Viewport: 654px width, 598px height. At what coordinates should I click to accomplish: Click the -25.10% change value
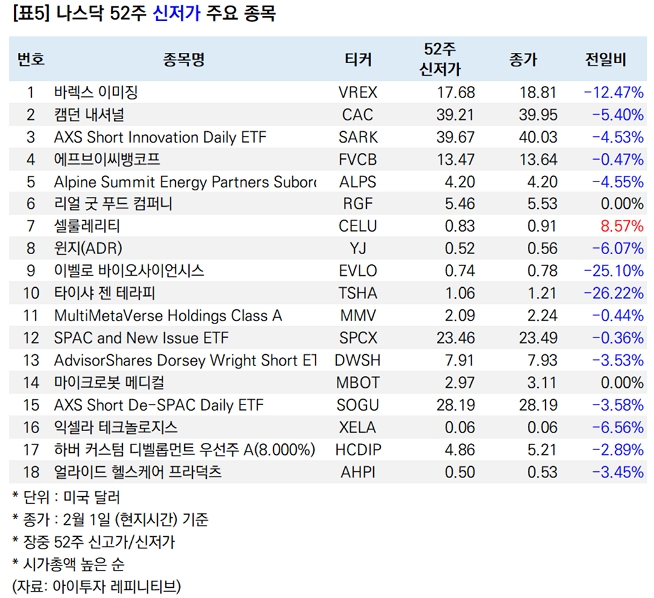click(614, 271)
